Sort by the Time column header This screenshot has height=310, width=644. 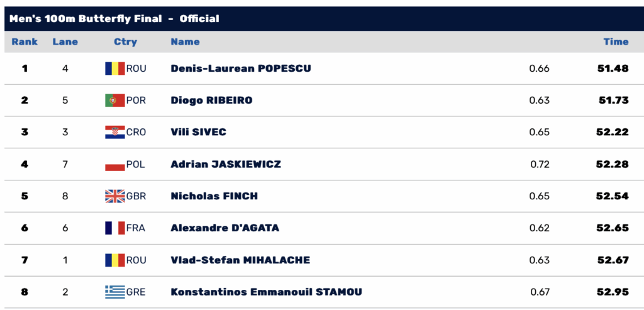(x=616, y=42)
